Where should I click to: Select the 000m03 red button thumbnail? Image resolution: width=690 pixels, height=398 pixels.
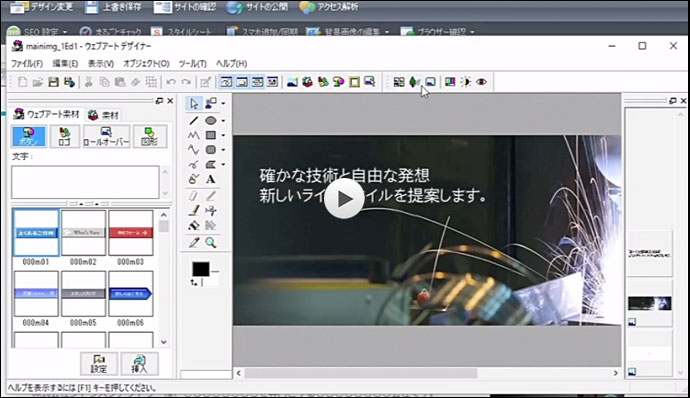131,233
